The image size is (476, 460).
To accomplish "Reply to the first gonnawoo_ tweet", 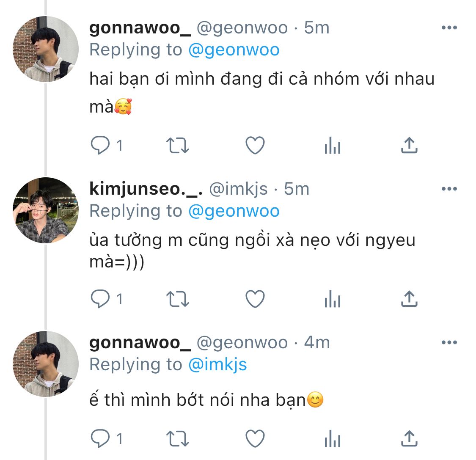I will point(100,146).
